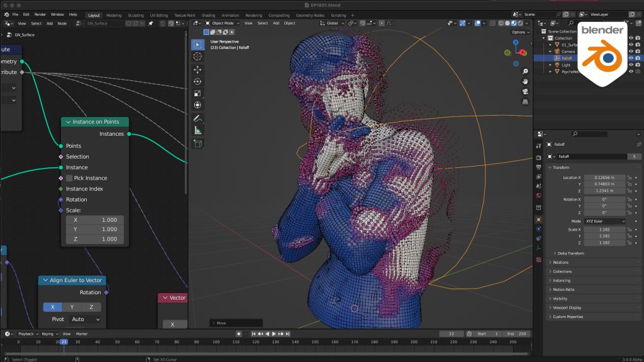Disable camera render visibility for PsycheRef
644x362 pixels.
point(637,72)
